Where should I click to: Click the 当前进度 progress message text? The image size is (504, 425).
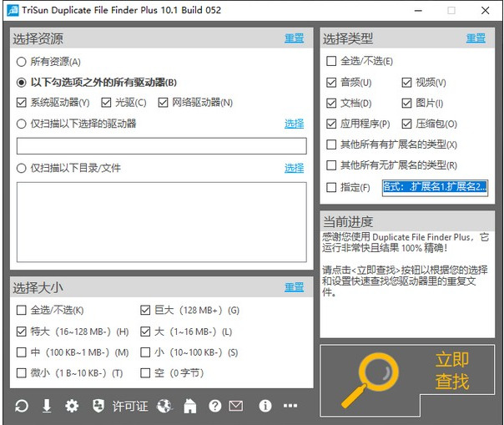[x=405, y=264]
